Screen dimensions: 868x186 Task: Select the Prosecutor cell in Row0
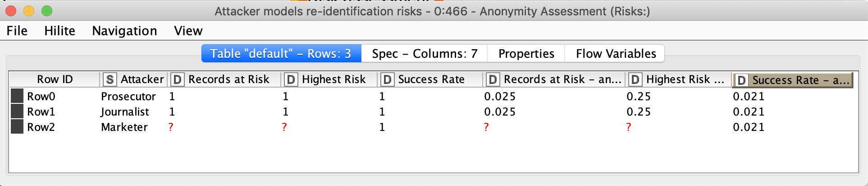point(128,96)
